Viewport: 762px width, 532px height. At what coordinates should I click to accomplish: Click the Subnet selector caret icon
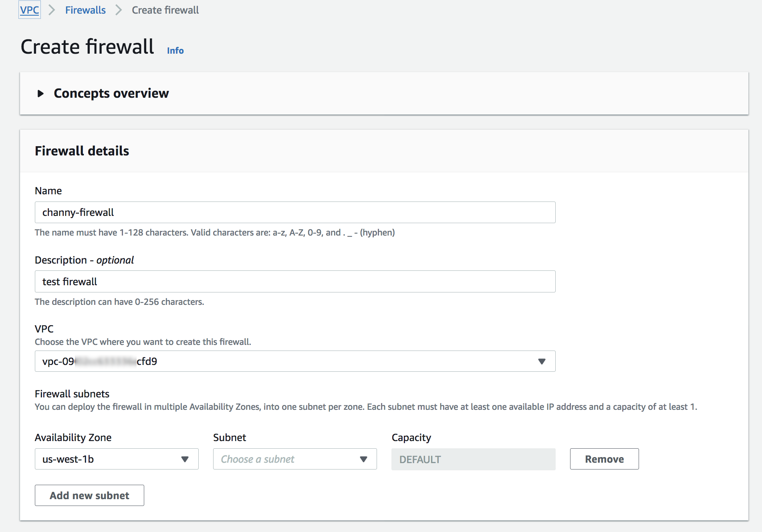point(363,459)
